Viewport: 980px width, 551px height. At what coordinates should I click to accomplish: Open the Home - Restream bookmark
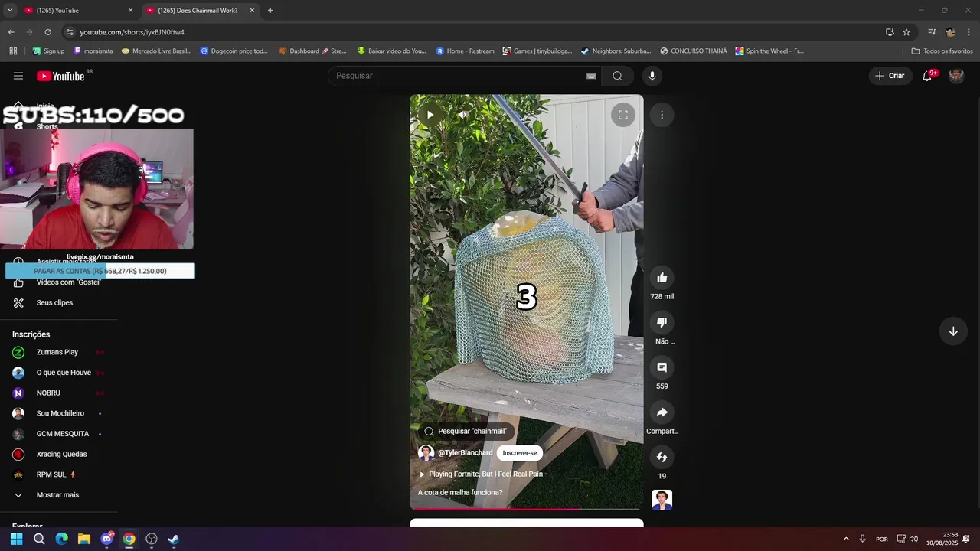click(x=465, y=51)
